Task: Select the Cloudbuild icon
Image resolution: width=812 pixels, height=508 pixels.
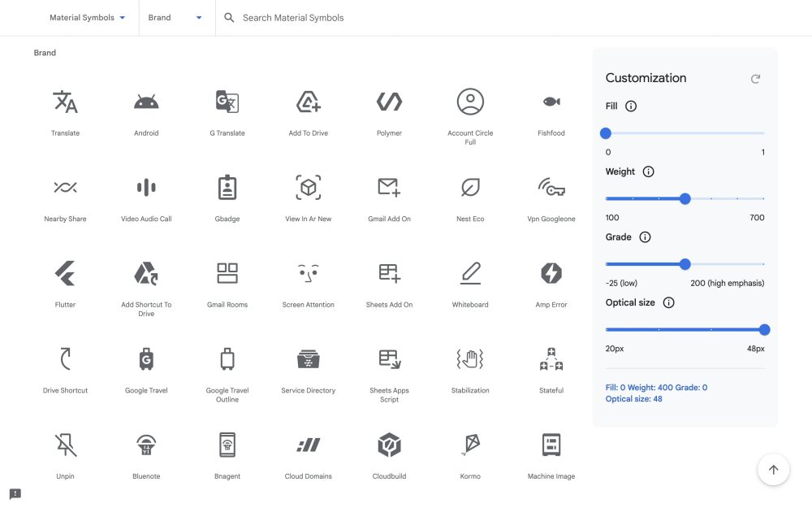Action: pos(389,445)
